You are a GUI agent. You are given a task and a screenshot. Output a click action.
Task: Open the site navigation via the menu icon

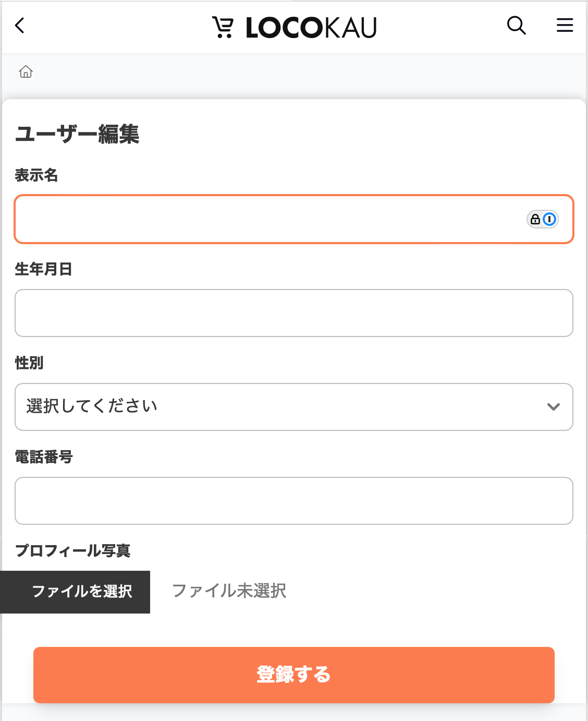coord(565,25)
